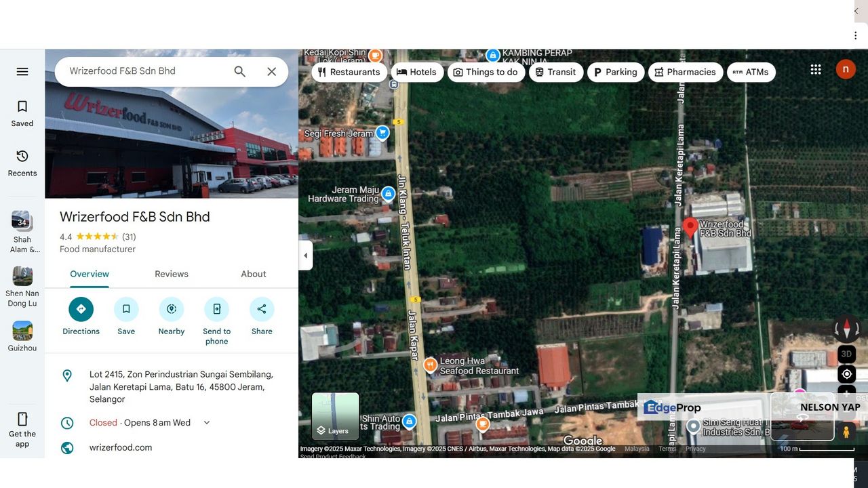Select Sim Seng Huat Industries marker
The image size is (868, 488).
693,426
